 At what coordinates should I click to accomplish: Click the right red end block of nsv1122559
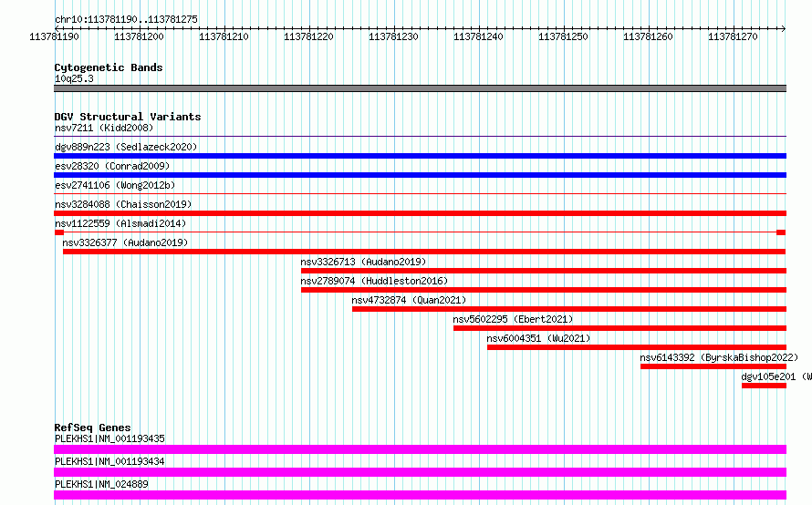click(781, 232)
